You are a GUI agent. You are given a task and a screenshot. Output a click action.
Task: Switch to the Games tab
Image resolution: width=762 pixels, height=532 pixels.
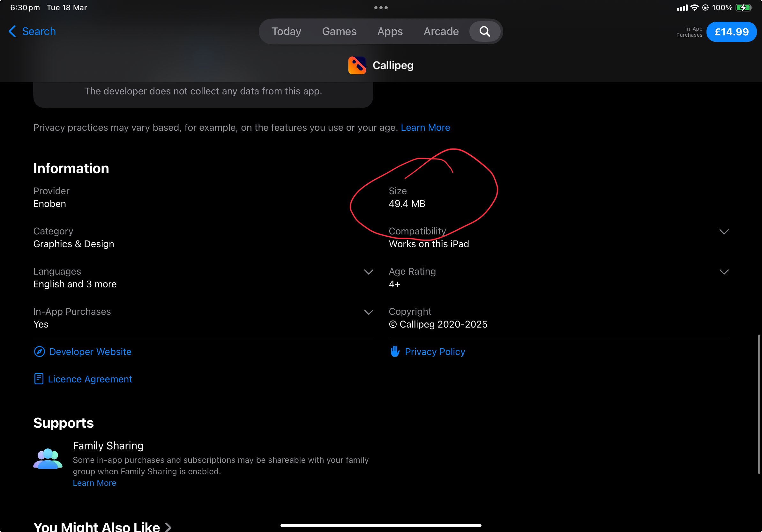pos(339,32)
